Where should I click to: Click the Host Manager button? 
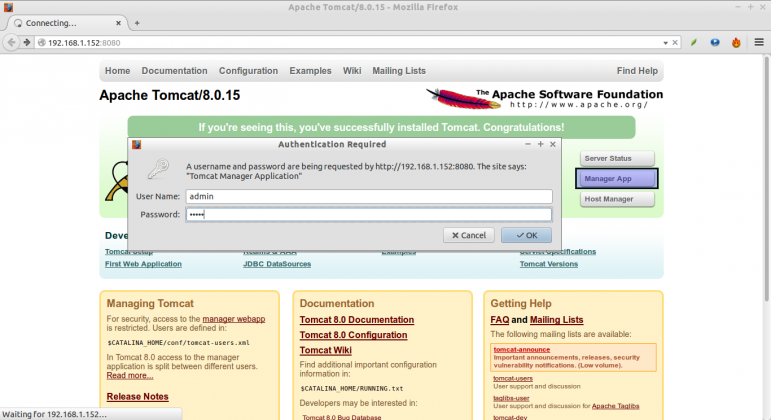[x=617, y=199]
